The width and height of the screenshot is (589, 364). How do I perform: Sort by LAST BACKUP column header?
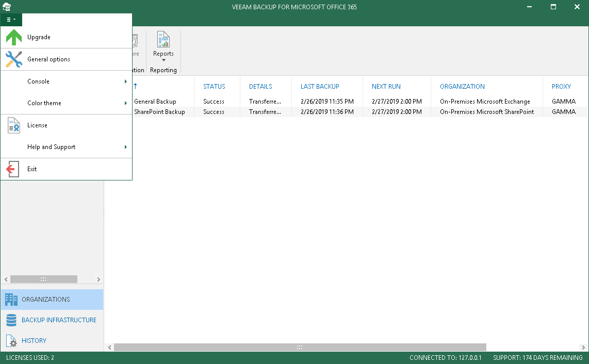[320, 87]
